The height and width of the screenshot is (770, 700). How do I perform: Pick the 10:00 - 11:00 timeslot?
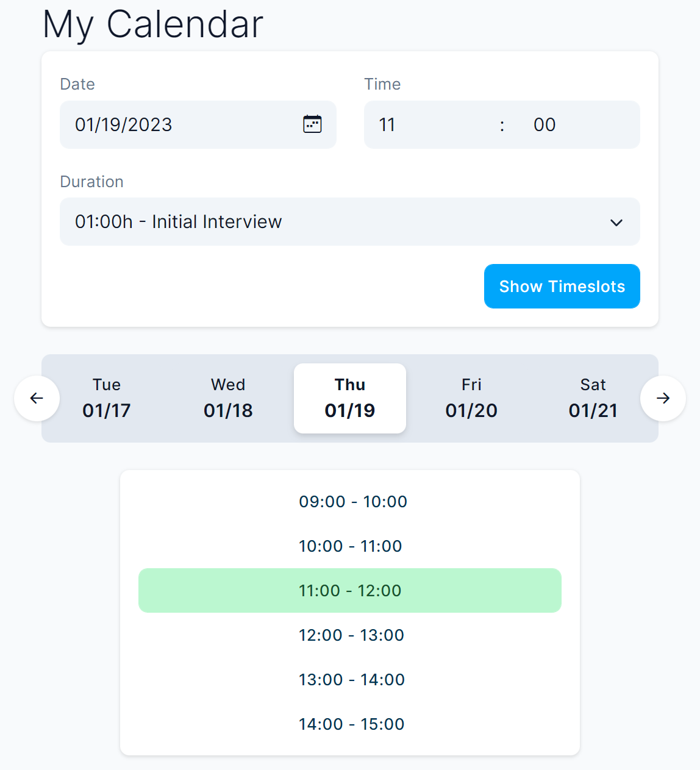click(x=350, y=546)
